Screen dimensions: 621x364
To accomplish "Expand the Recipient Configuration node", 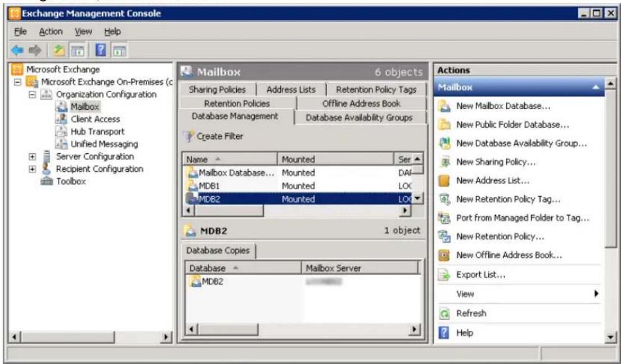I will (32, 169).
